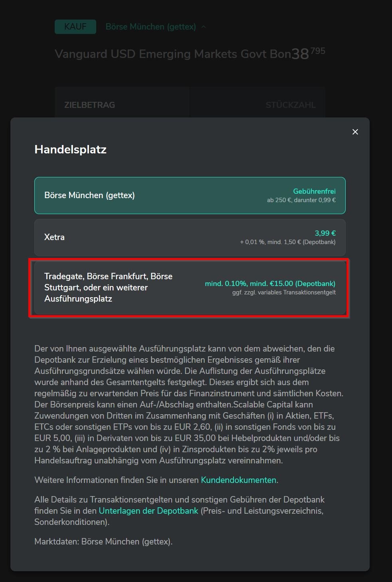Click the 38.795 price display

click(x=308, y=53)
